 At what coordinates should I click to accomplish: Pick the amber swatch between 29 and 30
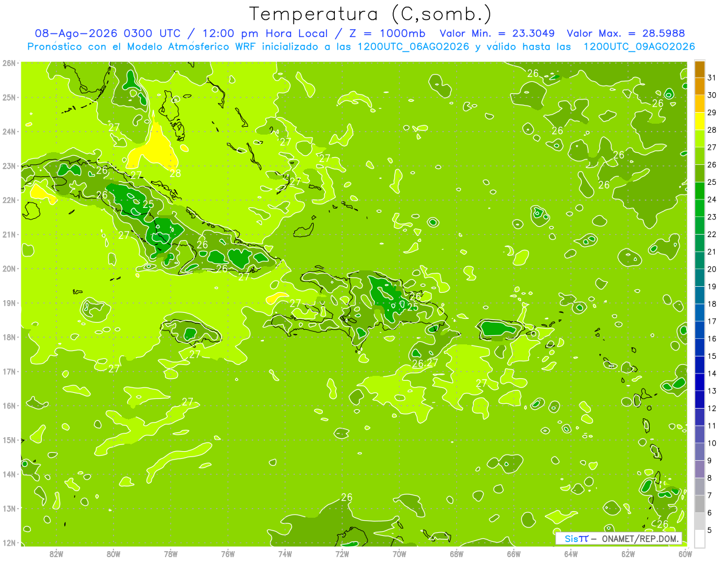pyautogui.click(x=699, y=104)
